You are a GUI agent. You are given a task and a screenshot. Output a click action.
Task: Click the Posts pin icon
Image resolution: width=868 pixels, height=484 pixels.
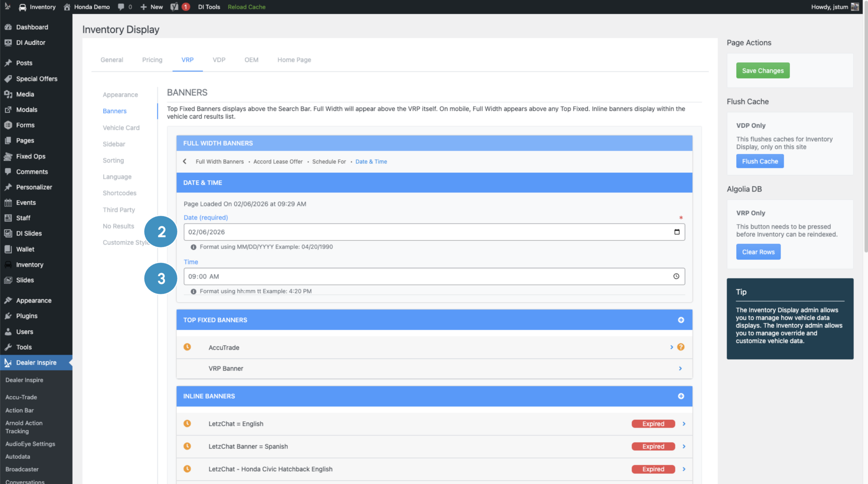tap(8, 63)
